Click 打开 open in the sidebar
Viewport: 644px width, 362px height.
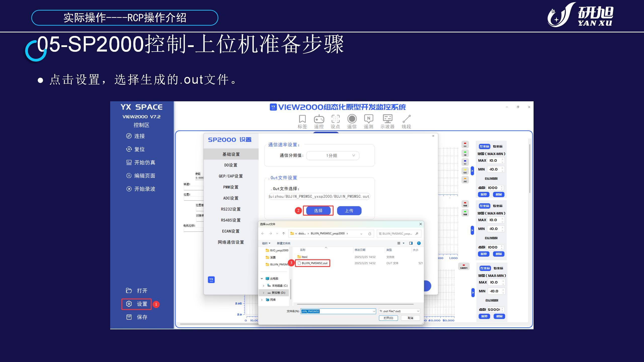tap(137, 291)
